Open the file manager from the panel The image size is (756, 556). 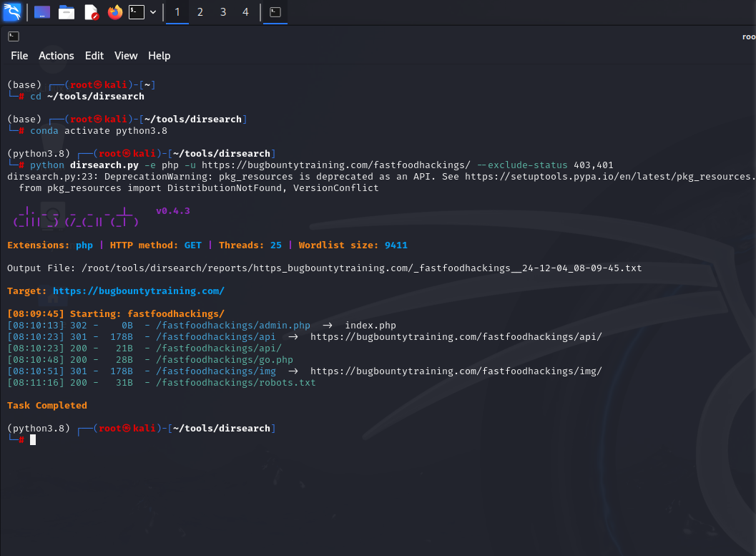[67, 12]
